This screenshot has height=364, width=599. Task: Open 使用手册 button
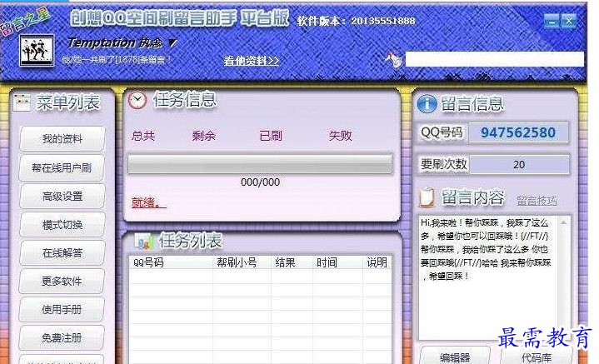[x=62, y=309]
